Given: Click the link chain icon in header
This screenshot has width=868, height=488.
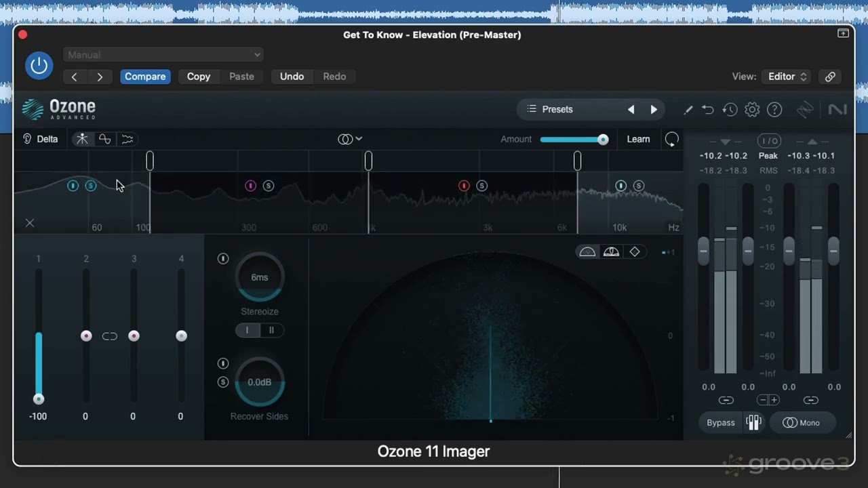Looking at the screenshot, I should click(830, 77).
